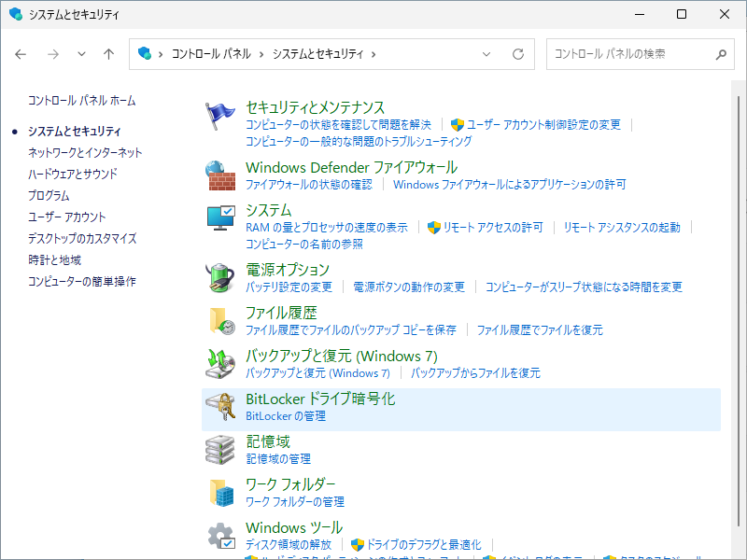Select プログラム in sidebar
The width and height of the screenshot is (747, 560).
click(49, 195)
